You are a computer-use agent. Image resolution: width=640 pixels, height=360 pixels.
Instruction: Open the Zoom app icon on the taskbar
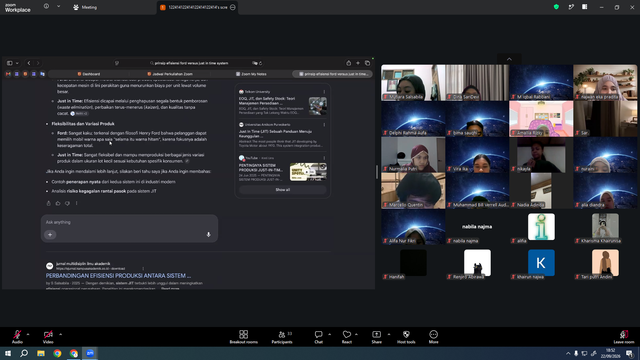(x=90, y=353)
